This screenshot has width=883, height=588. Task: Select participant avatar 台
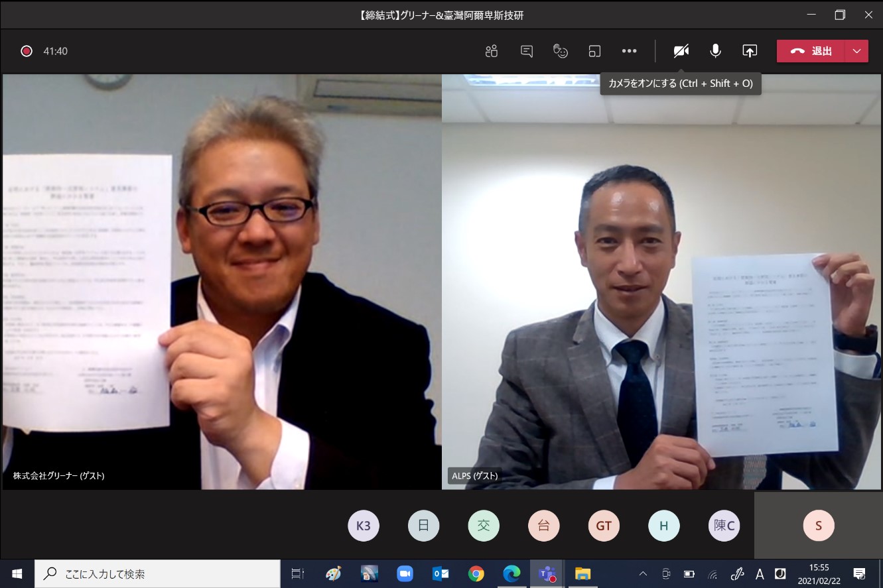pos(544,526)
